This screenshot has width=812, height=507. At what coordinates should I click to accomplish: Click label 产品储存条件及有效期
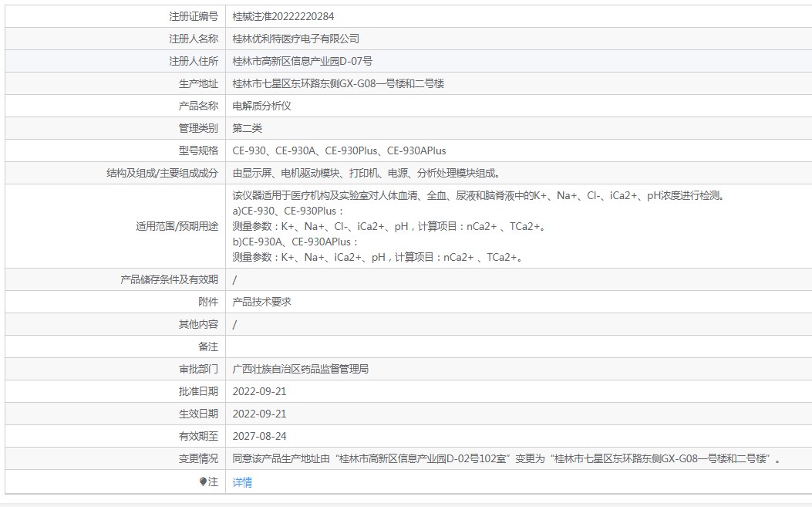[170, 279]
